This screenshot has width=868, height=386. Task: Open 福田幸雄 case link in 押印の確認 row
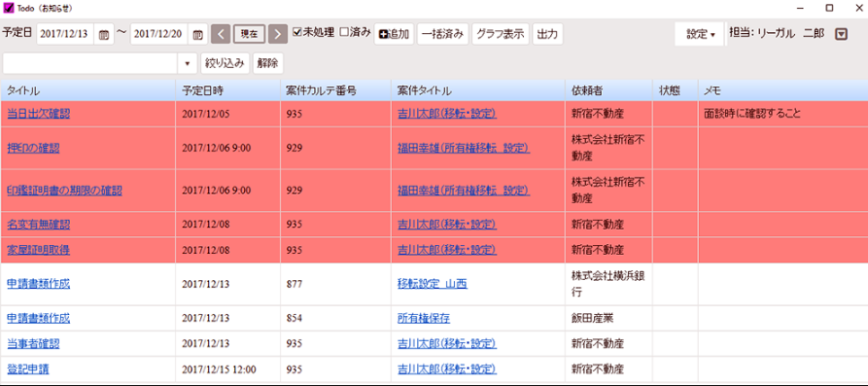[x=464, y=148]
